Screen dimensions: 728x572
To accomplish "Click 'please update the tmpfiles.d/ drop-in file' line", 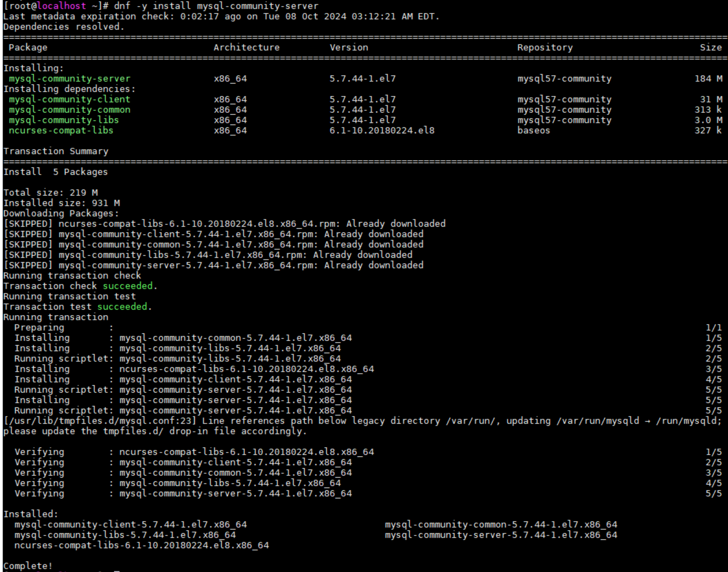I will (155, 431).
